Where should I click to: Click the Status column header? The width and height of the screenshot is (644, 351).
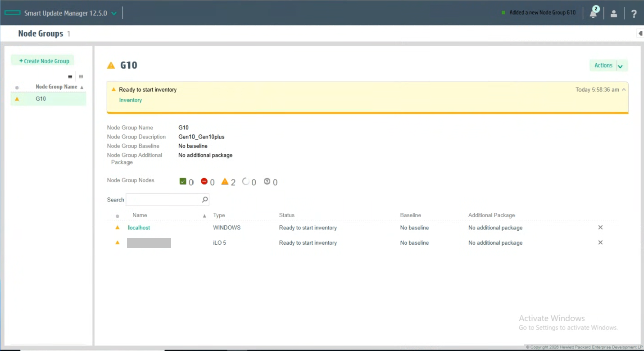click(287, 215)
